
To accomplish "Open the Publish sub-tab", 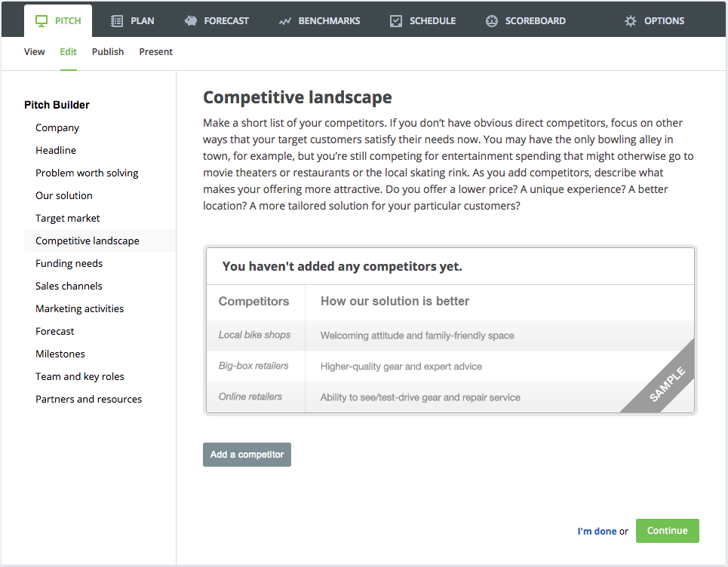I will point(108,51).
